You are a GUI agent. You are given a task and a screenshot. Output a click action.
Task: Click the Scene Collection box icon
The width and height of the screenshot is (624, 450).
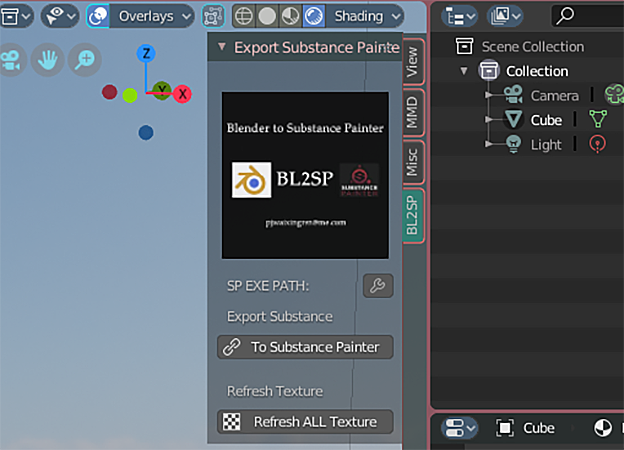tap(464, 46)
